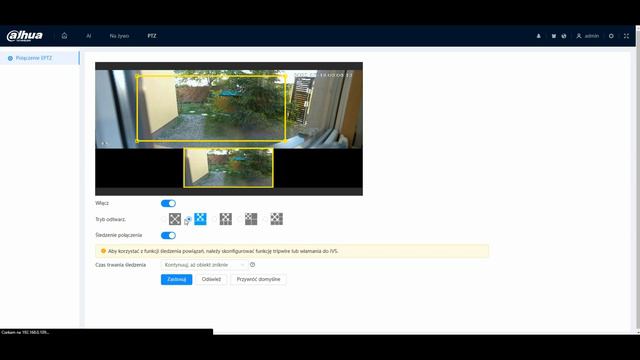
Task: Switch to the Na żywo live view
Action: [119, 36]
